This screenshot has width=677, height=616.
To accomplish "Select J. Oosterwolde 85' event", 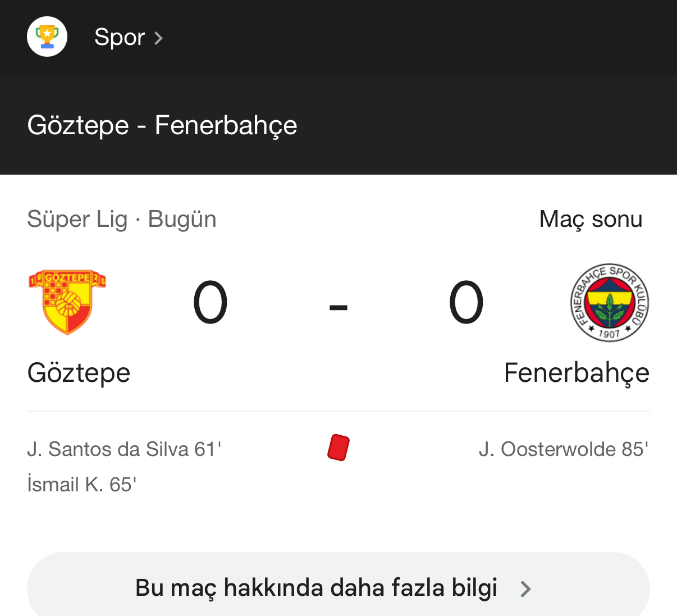I will point(564,449).
